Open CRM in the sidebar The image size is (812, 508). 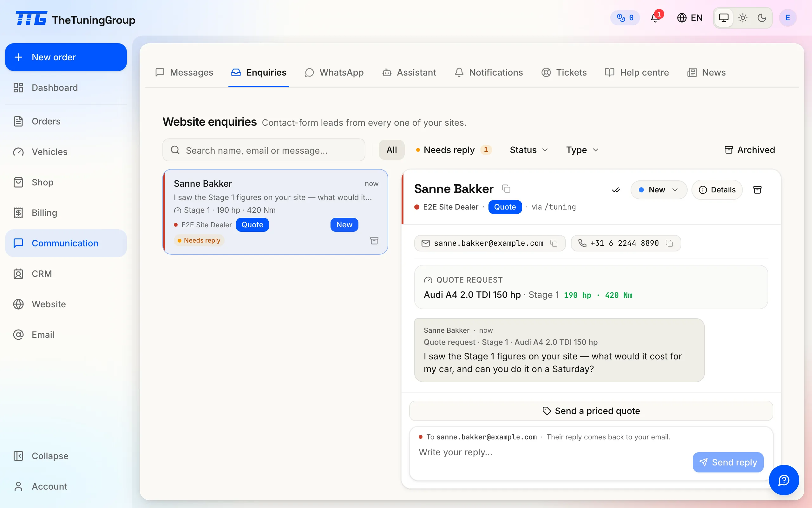coord(66,274)
